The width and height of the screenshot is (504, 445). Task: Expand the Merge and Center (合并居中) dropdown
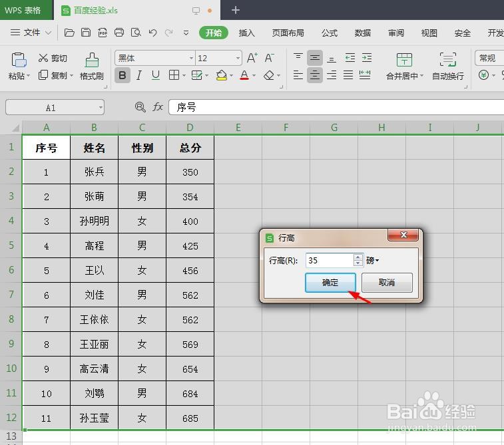tap(422, 76)
